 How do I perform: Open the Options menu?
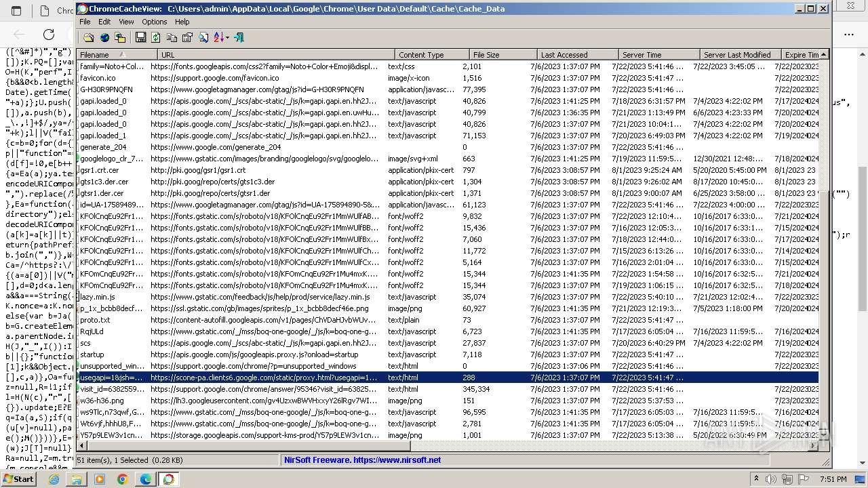(154, 22)
